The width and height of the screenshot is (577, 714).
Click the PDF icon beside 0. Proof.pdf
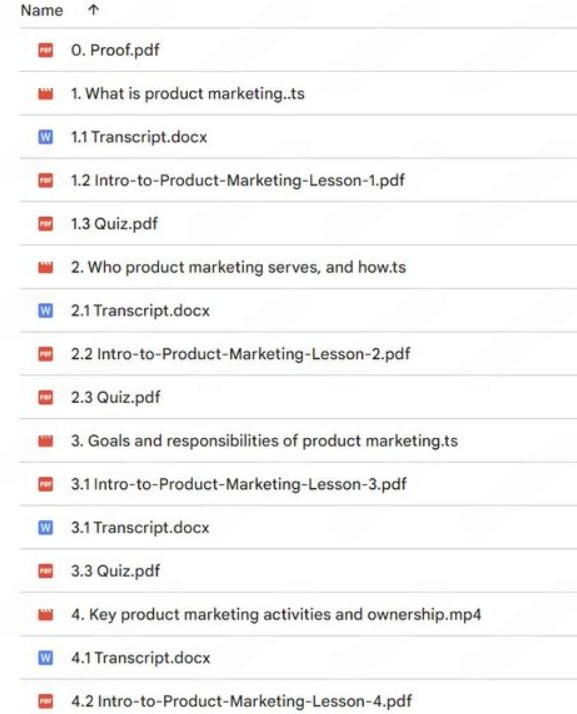tap(45, 50)
